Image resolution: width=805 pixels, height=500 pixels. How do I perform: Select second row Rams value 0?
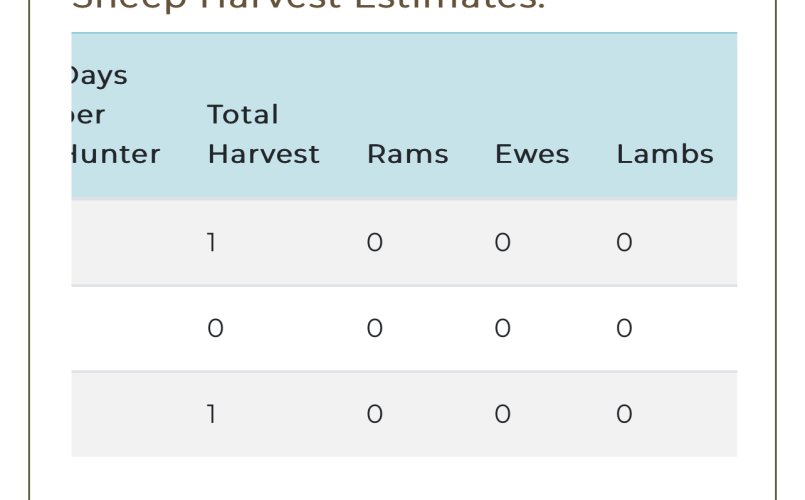(x=375, y=328)
